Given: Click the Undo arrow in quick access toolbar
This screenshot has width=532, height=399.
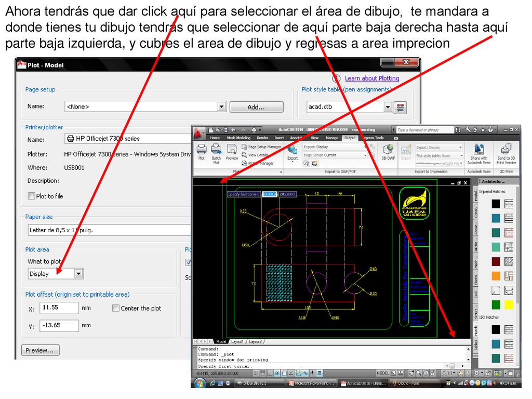Looking at the screenshot, I should [233, 130].
